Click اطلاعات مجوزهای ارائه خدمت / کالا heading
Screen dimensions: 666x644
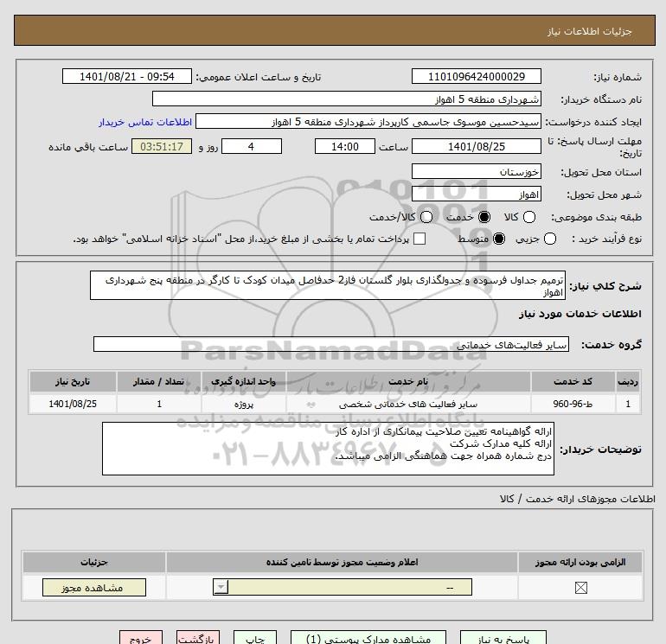click(x=577, y=499)
